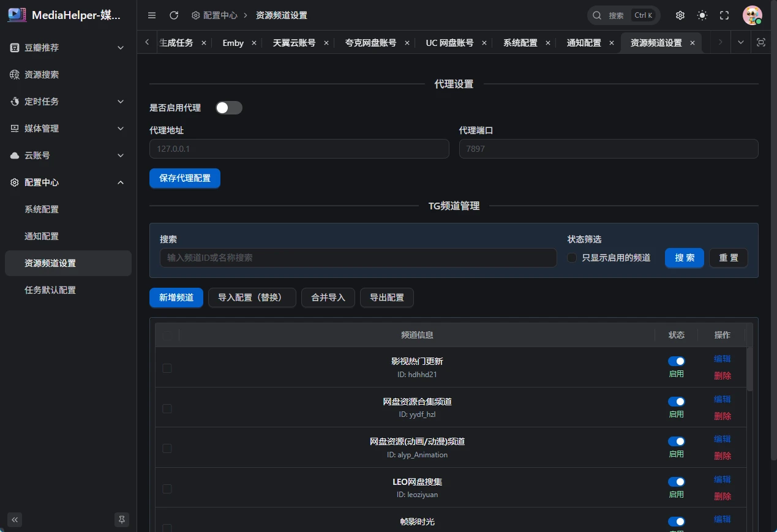777x532 pixels.
Task: Click the 新增频道 button
Action: (176, 298)
